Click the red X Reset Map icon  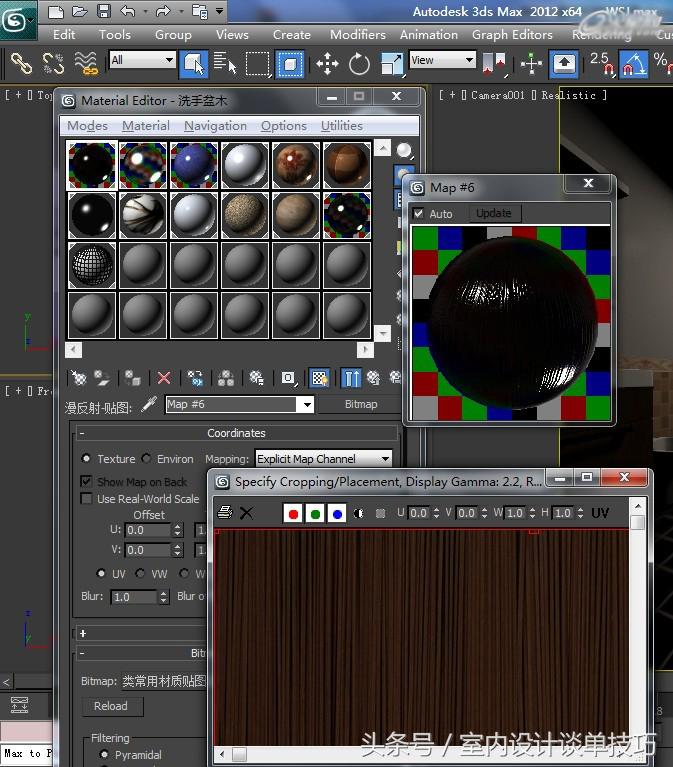164,378
